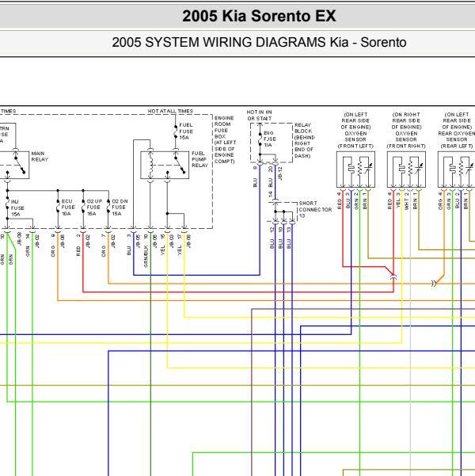Click the "RELAY BLOCK (BEHIND RIGHT END OF DASH)" note

[305, 140]
